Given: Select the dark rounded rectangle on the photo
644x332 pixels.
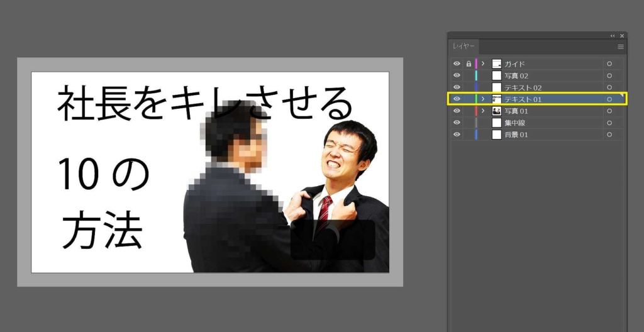Looking at the screenshot, I should (x=333, y=240).
